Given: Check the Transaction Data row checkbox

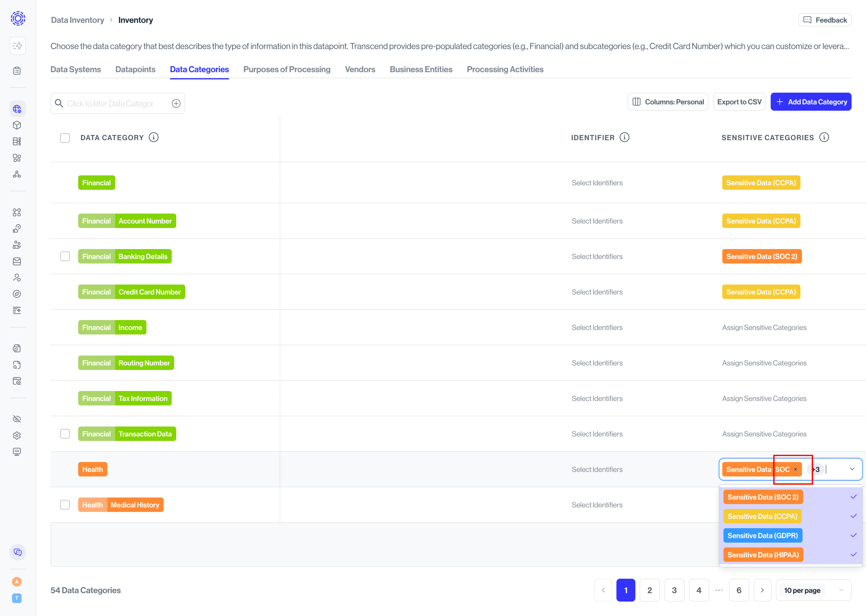Looking at the screenshot, I should pyautogui.click(x=65, y=434).
